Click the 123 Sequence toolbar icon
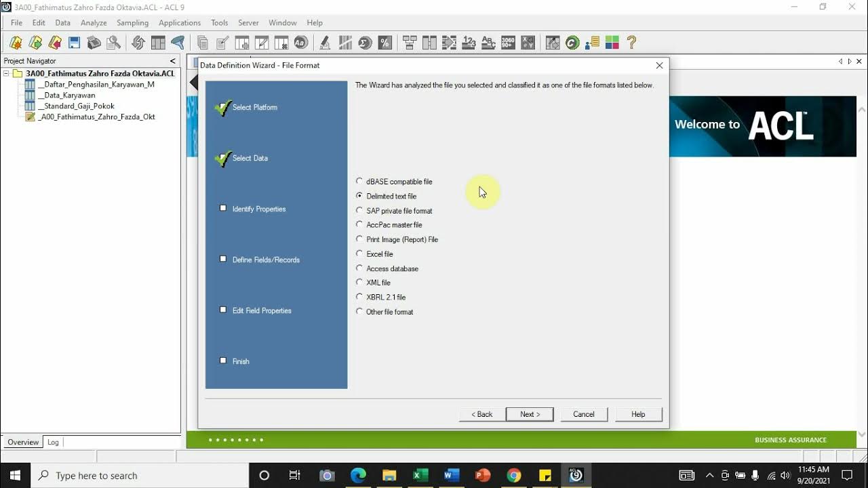Viewport: 868px width, 488px height. [469, 43]
